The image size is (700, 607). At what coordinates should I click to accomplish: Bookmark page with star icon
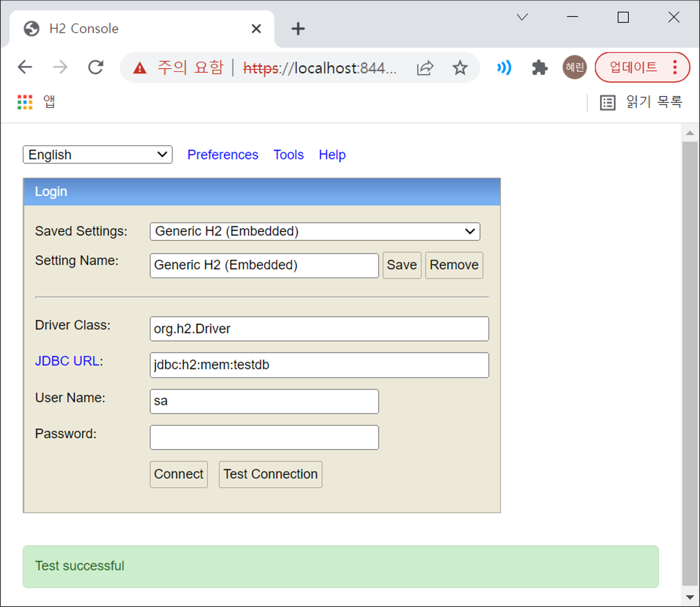(x=460, y=68)
